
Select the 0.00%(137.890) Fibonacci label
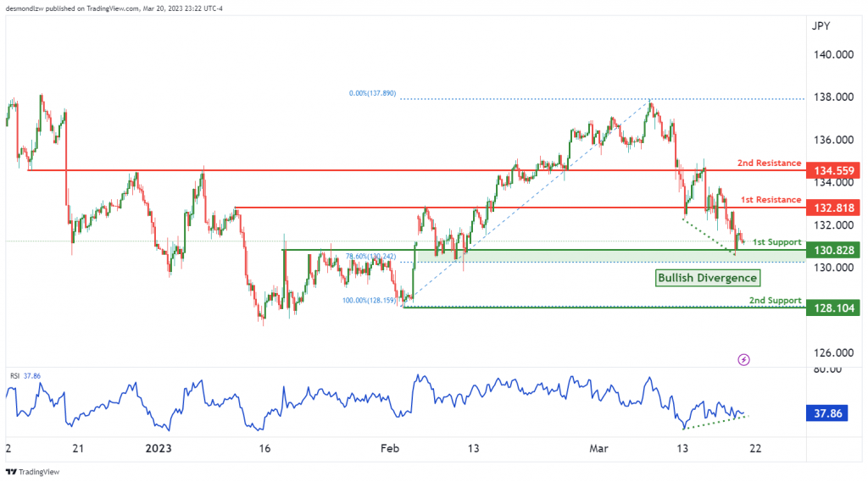(x=373, y=93)
